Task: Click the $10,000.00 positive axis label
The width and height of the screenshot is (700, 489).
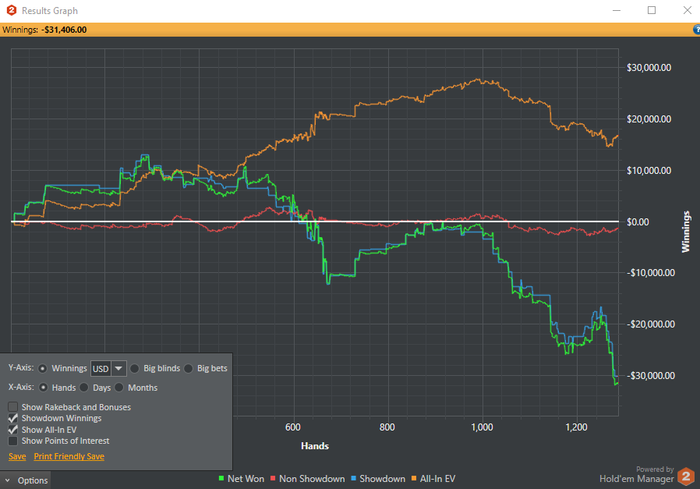Action: click(x=649, y=170)
